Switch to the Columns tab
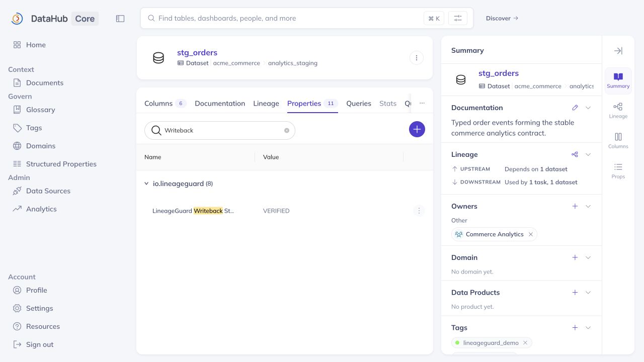644x362 pixels. (166, 104)
